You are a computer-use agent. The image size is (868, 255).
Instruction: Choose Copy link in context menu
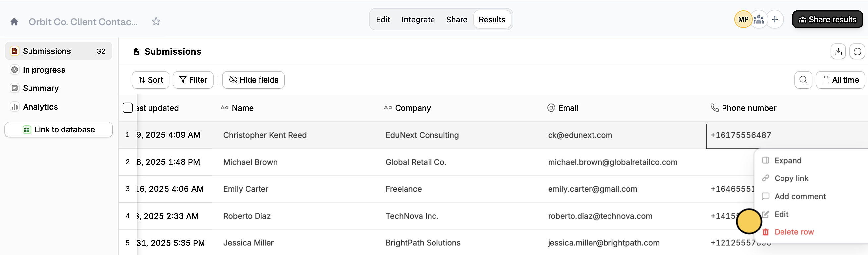[791, 178]
